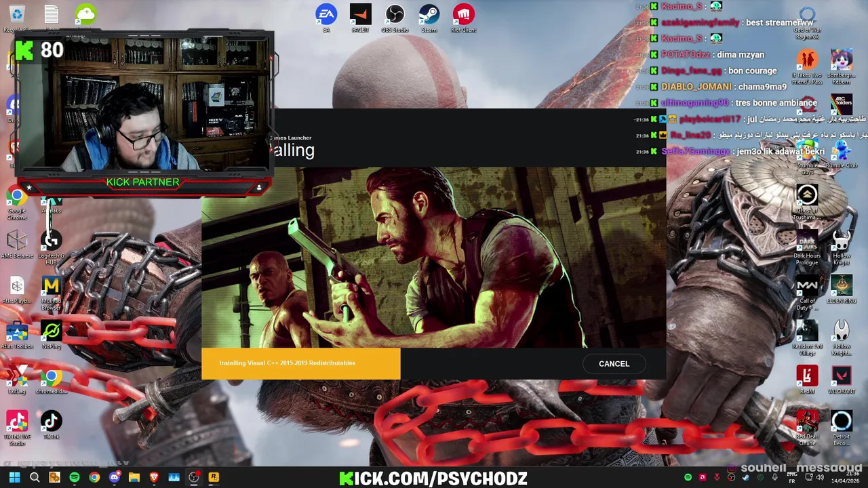Click the 'bon courage' chat message
The height and width of the screenshot is (488, 868).
coord(753,70)
